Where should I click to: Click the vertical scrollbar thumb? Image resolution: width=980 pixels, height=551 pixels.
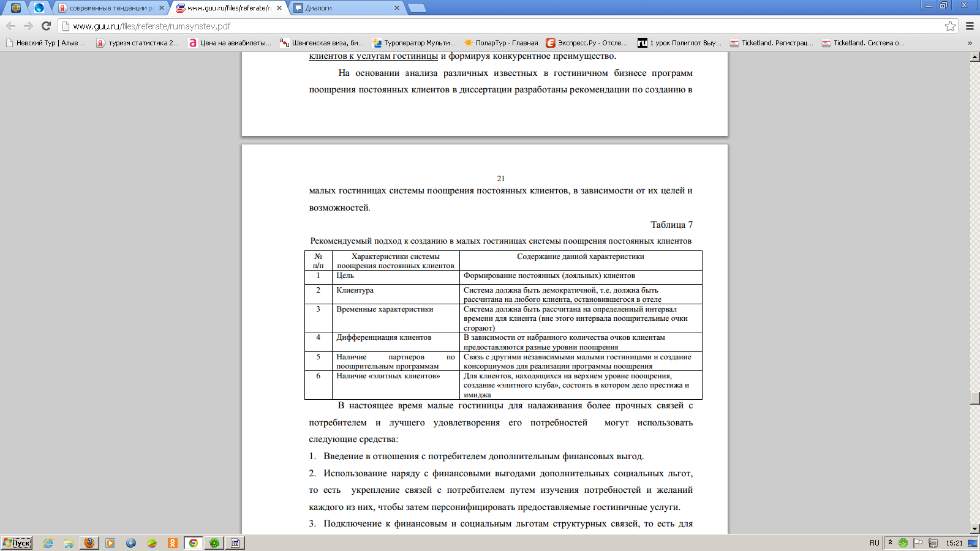pyautogui.click(x=975, y=398)
